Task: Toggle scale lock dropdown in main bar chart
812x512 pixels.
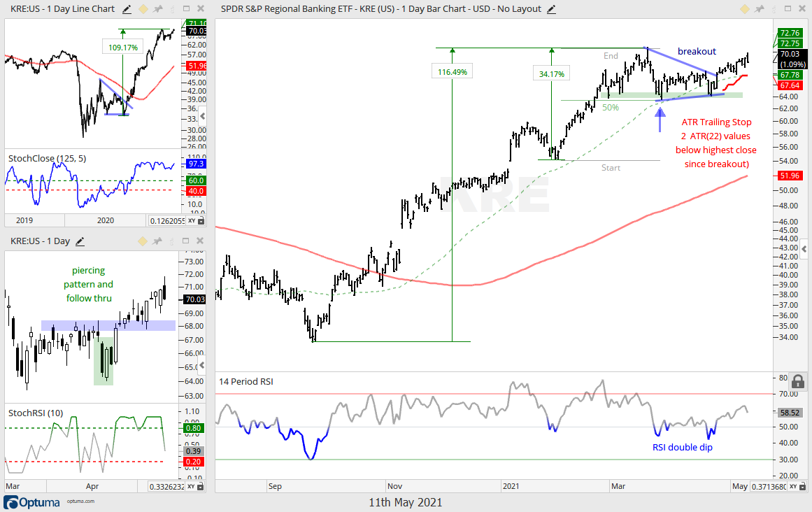Action: click(803, 487)
